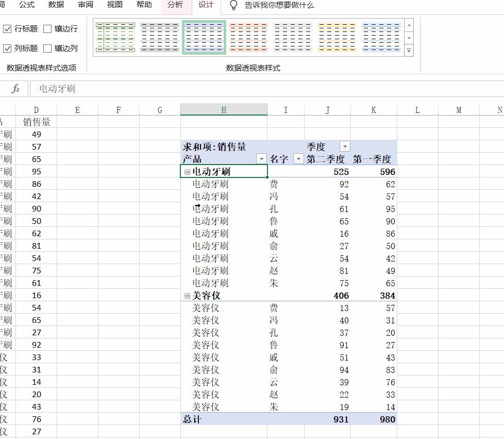Collapse the 美容仪 group

click(x=186, y=296)
